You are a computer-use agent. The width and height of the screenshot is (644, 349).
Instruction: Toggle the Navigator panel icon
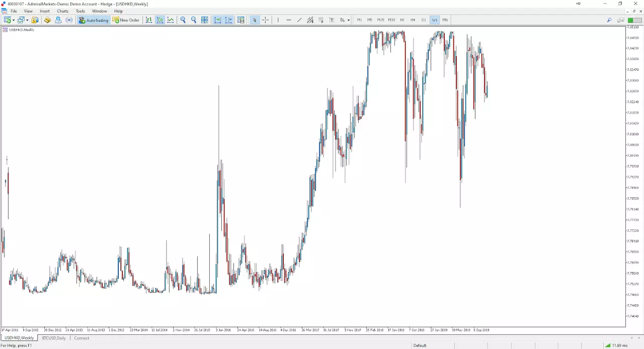(58, 20)
